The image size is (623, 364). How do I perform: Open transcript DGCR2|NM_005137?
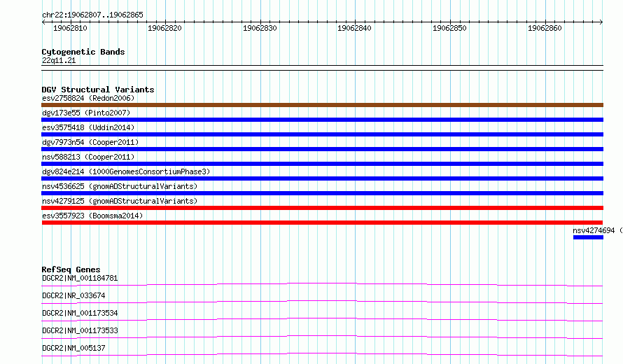73,348
